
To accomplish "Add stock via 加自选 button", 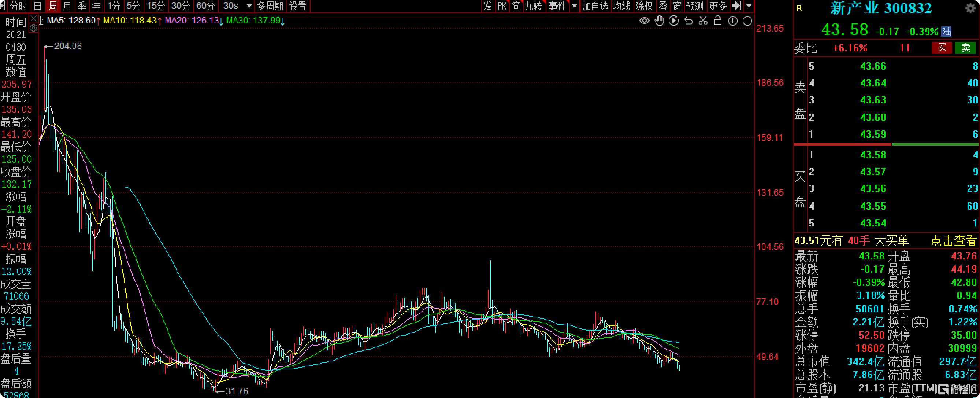I will 595,6.
